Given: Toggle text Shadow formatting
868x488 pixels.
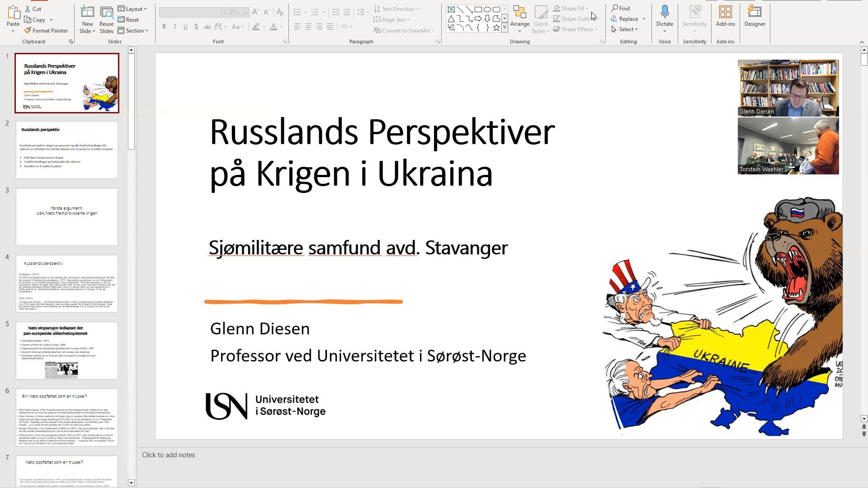Looking at the screenshot, I should point(196,27).
